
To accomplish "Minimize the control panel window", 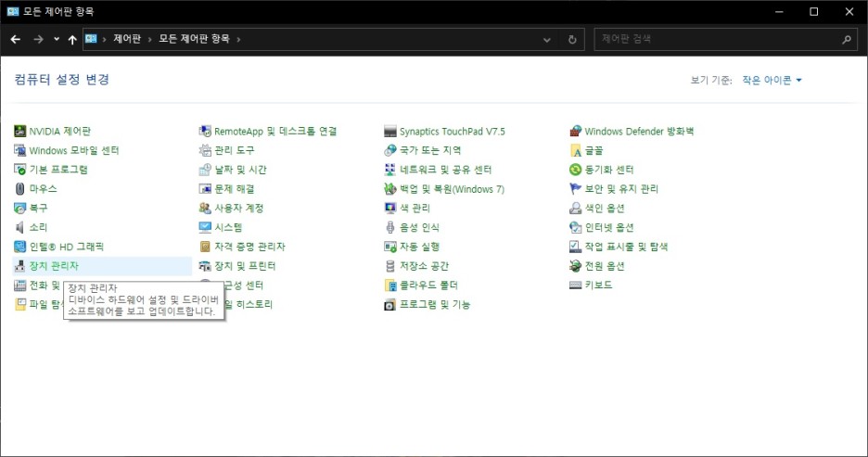I will (x=779, y=12).
